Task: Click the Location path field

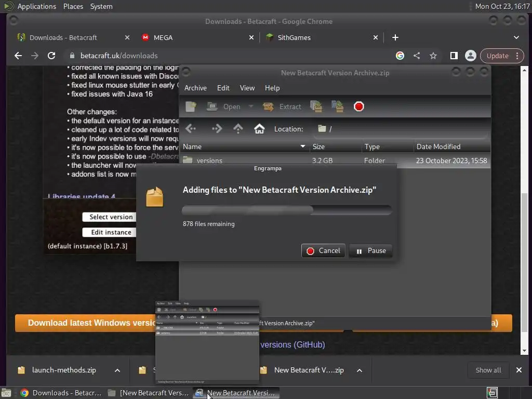Action: click(401, 129)
